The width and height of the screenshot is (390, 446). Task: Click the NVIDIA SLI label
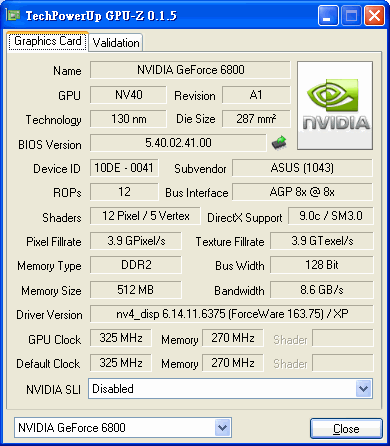(53, 389)
